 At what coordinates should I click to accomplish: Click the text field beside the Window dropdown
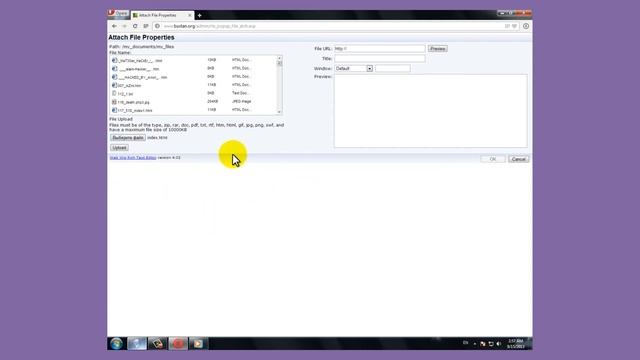[393, 69]
